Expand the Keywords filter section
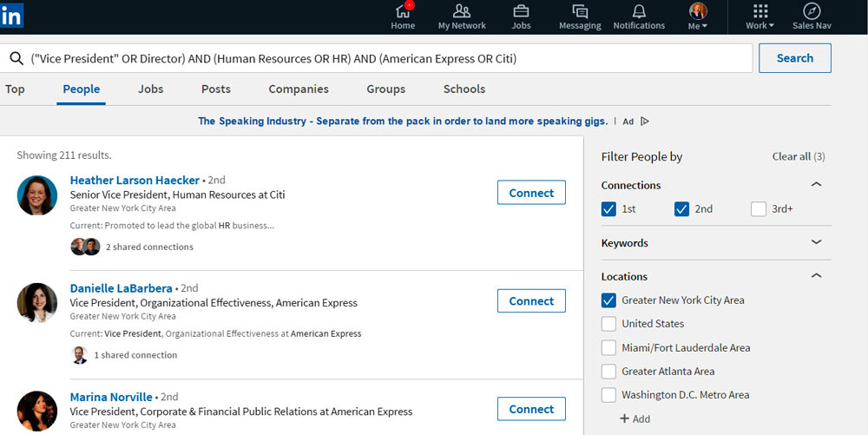 point(816,243)
